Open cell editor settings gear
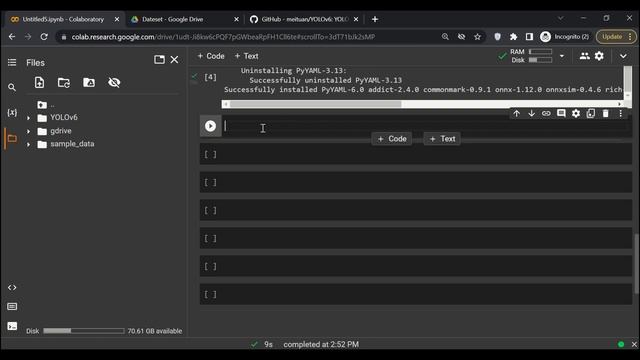The image size is (640, 360). click(x=576, y=113)
